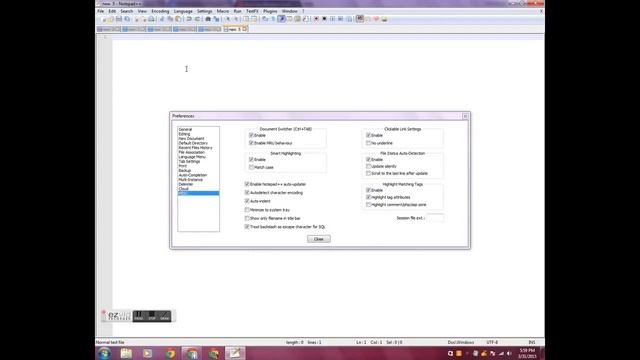640x360 pixels.
Task: Check the No underline checkbox
Action: coord(368,143)
